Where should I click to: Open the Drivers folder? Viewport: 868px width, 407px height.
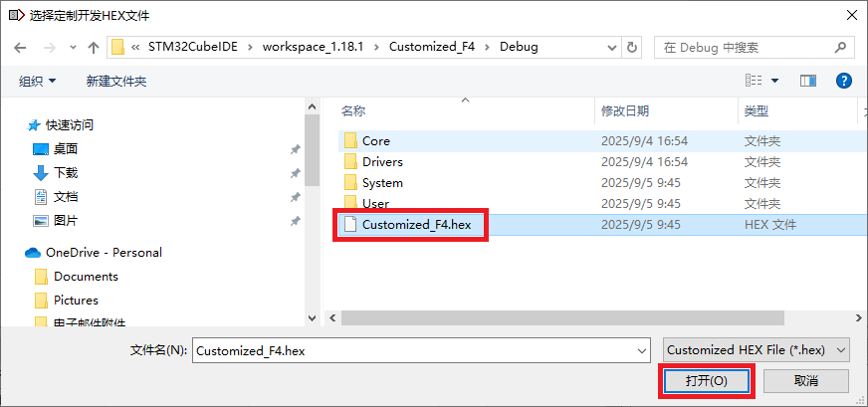[382, 162]
